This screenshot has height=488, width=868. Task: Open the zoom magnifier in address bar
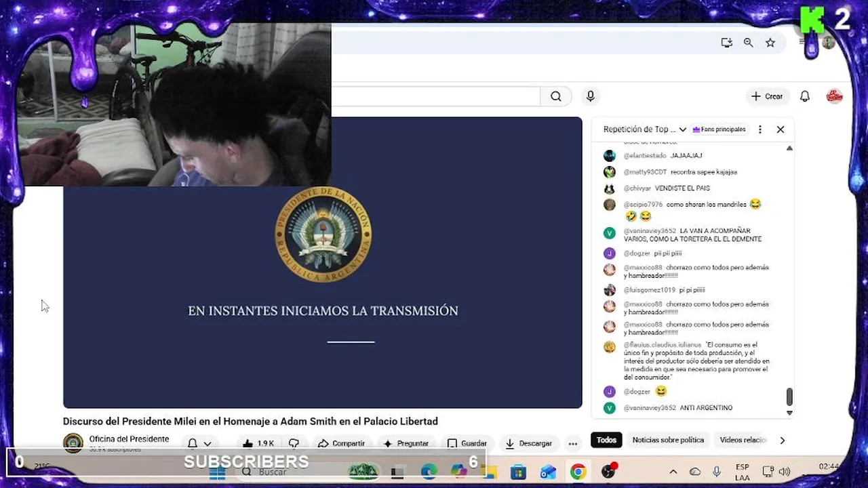click(749, 43)
